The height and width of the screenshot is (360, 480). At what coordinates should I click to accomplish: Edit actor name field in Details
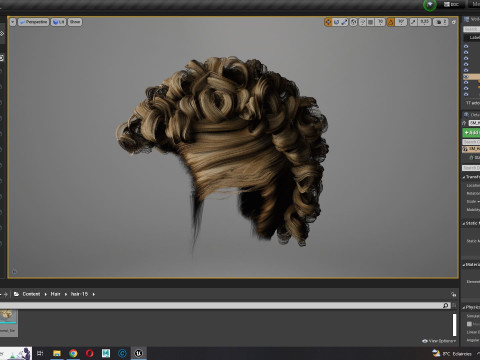coord(474,123)
